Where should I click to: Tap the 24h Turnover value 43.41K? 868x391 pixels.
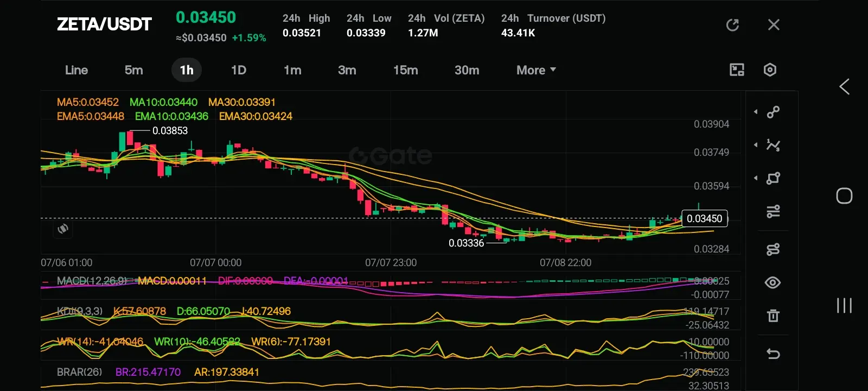518,33
